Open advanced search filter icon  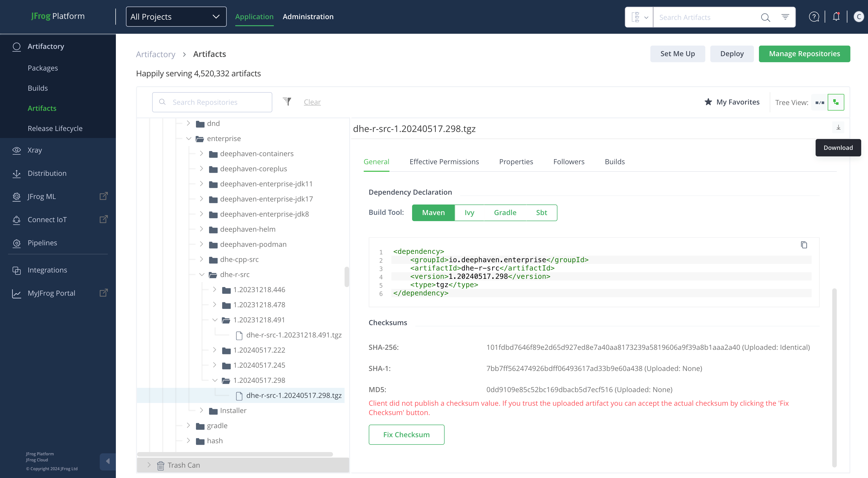pos(785,17)
